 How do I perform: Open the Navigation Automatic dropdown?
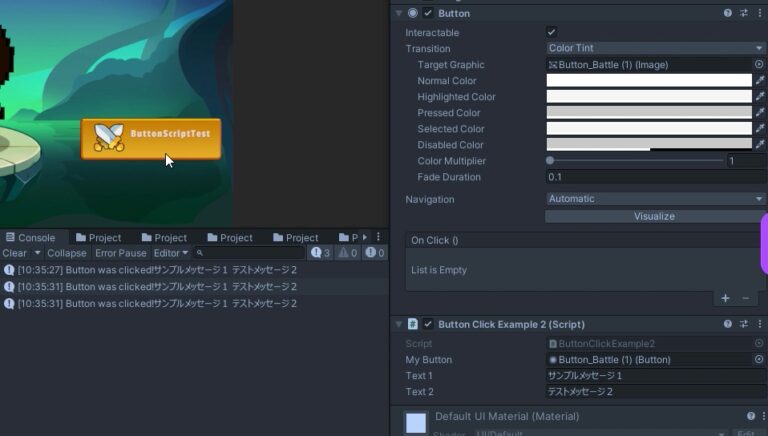pyautogui.click(x=655, y=199)
